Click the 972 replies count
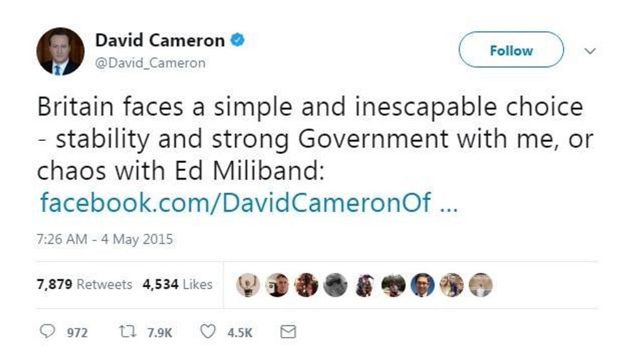Screen dimensions: 634x364 [76, 333]
